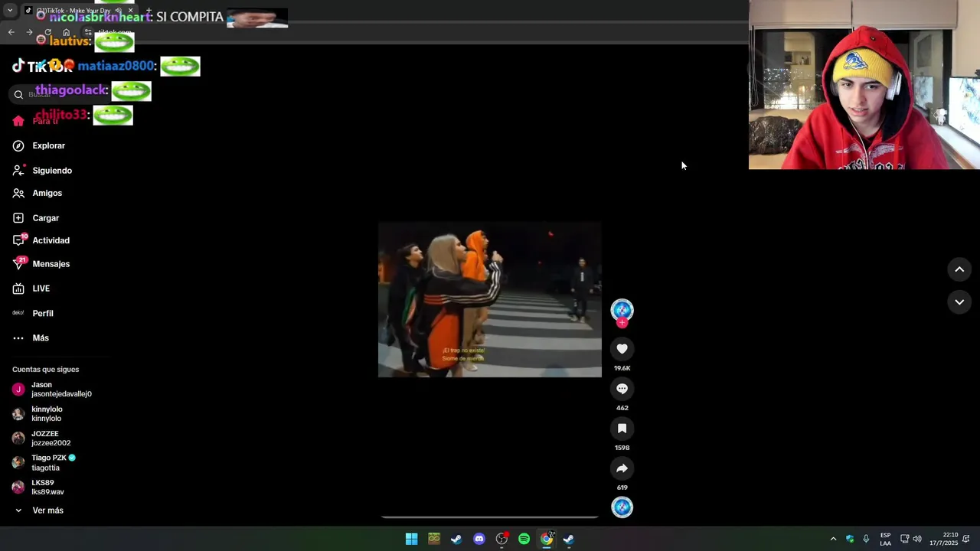Viewport: 980px width, 551px height.
Task: Open the tab search dropdown chevron
Action: pyautogui.click(x=10, y=10)
